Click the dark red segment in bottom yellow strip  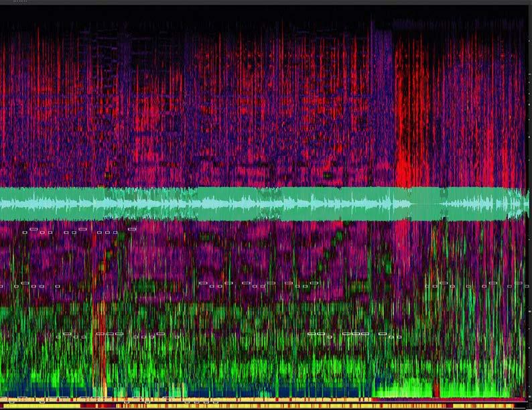98,405
